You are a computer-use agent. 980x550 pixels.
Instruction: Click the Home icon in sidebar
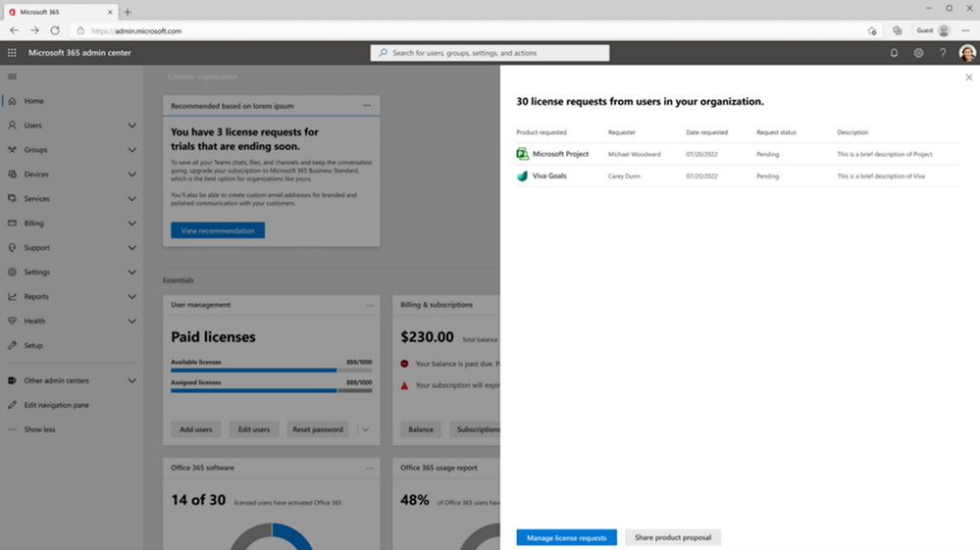(12, 101)
